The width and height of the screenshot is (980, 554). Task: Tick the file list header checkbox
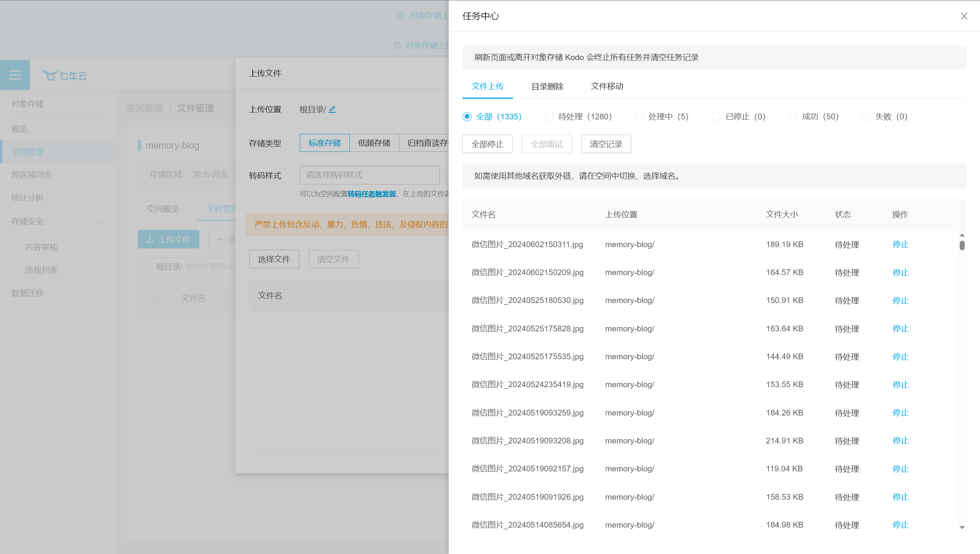tap(155, 298)
